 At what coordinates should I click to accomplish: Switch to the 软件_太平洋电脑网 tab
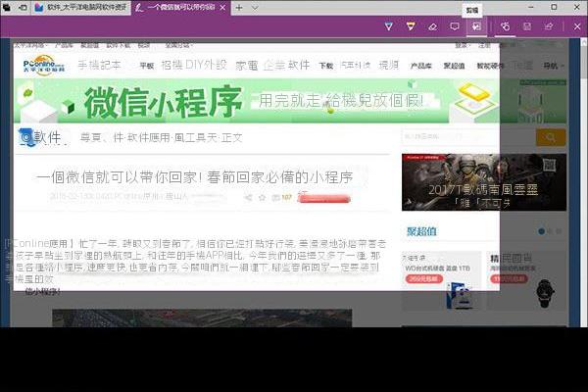pyautogui.click(x=81, y=8)
